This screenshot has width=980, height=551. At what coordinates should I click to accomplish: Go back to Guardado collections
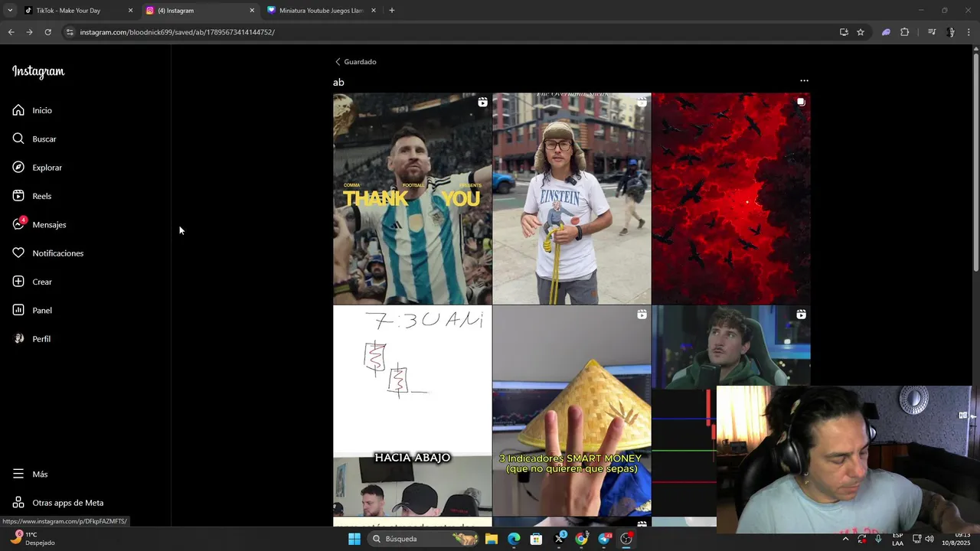[x=355, y=61]
